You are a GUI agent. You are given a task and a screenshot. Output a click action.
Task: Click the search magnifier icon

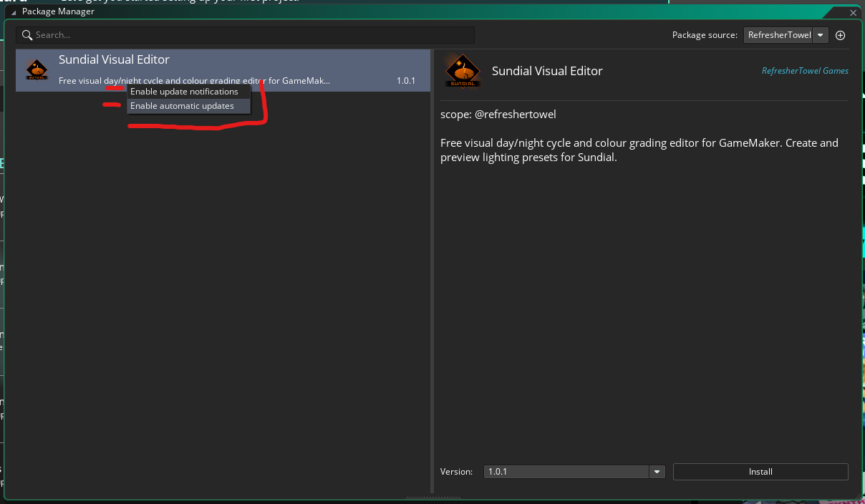tap(27, 35)
